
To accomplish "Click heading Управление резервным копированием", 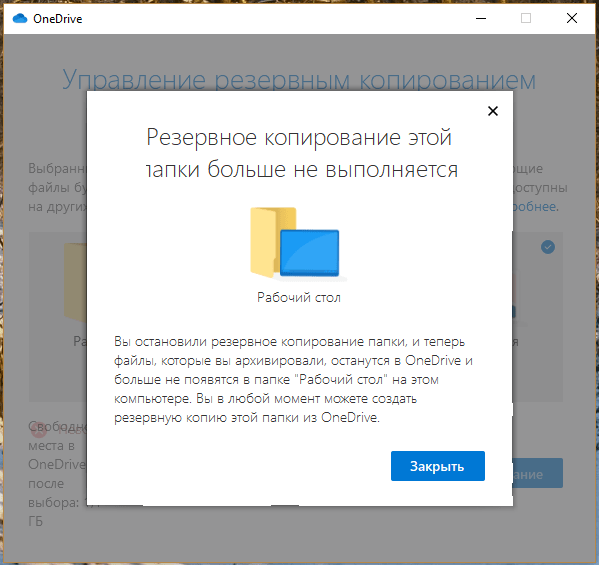I will 299,79.
